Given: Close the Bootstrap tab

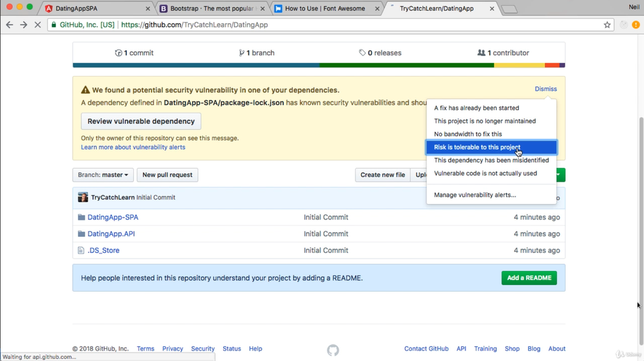Looking at the screenshot, I should pyautogui.click(x=263, y=8).
